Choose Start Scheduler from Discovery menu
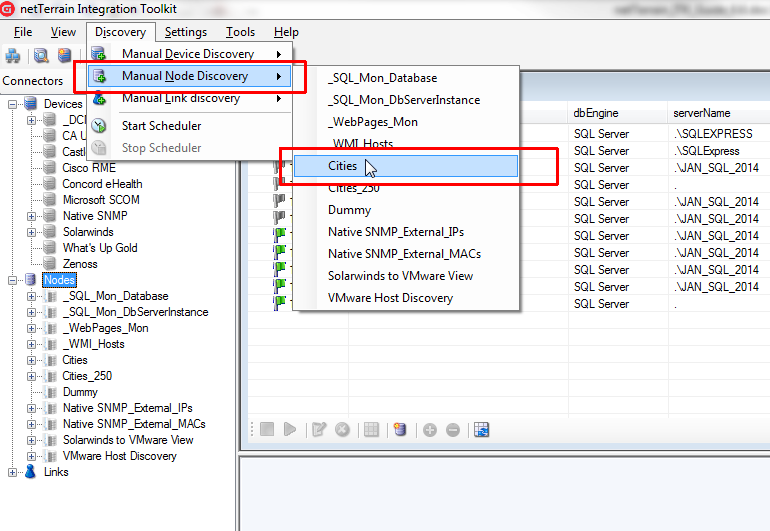 click(161, 126)
